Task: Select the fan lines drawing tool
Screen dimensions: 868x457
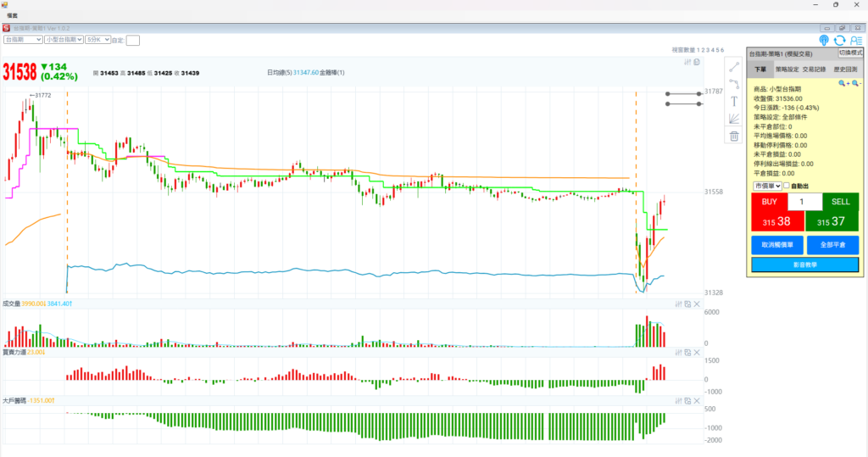Action: click(x=734, y=118)
